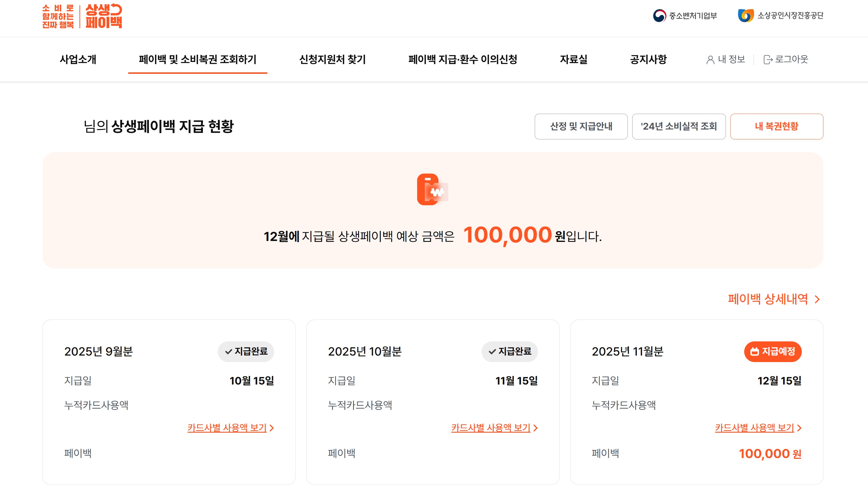
Task: Click the 소상공인시장진흥공단 logo
Action: [x=746, y=16]
